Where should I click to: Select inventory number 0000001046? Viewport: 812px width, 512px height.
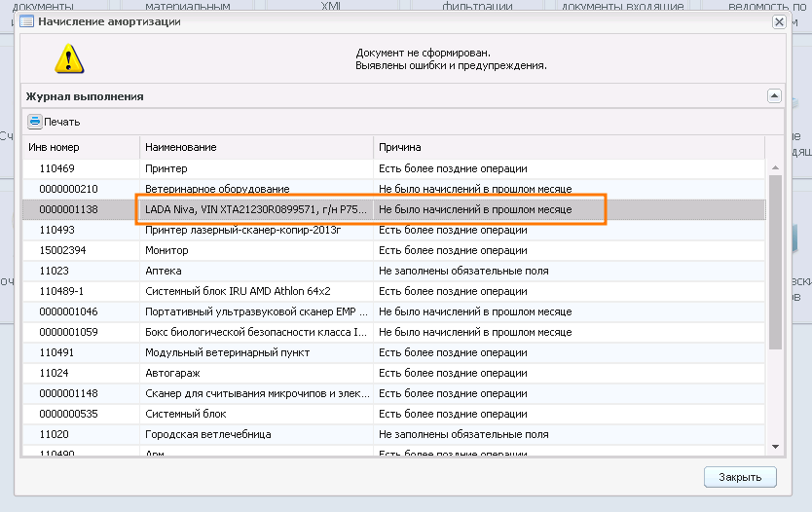click(68, 311)
